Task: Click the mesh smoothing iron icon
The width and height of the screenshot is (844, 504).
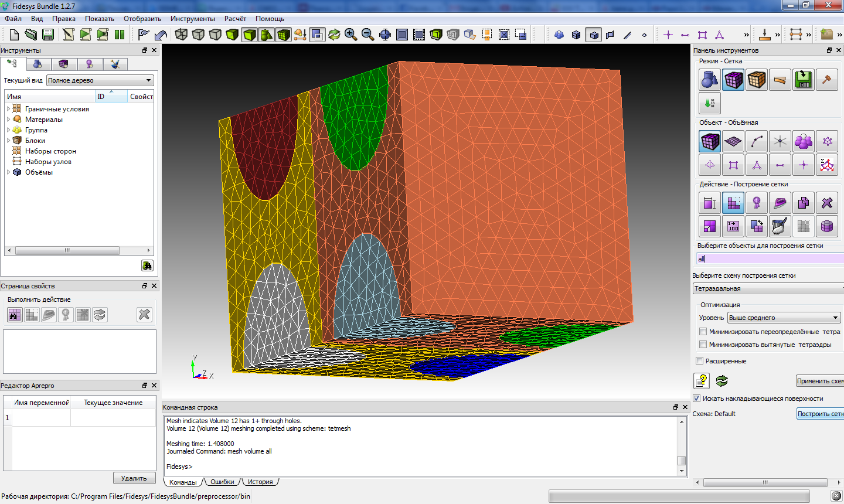Action: coord(780,203)
